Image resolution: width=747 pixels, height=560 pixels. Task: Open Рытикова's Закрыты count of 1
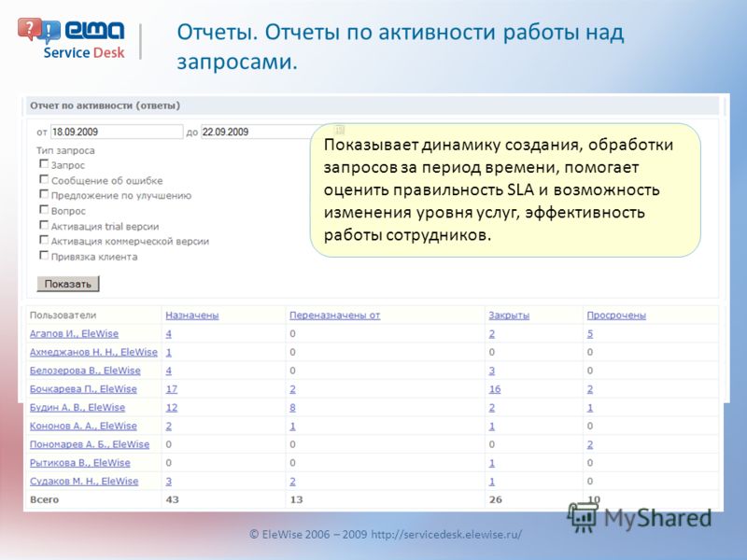pos(492,463)
